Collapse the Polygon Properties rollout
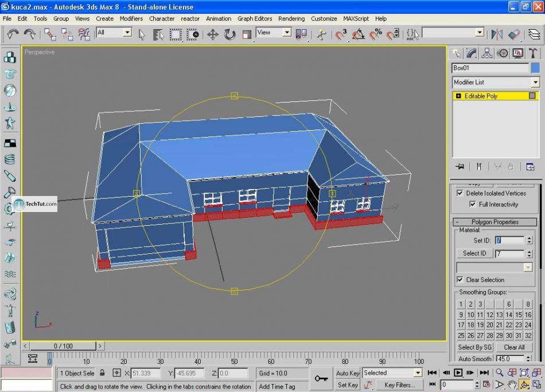545x392 pixels. [x=495, y=222]
